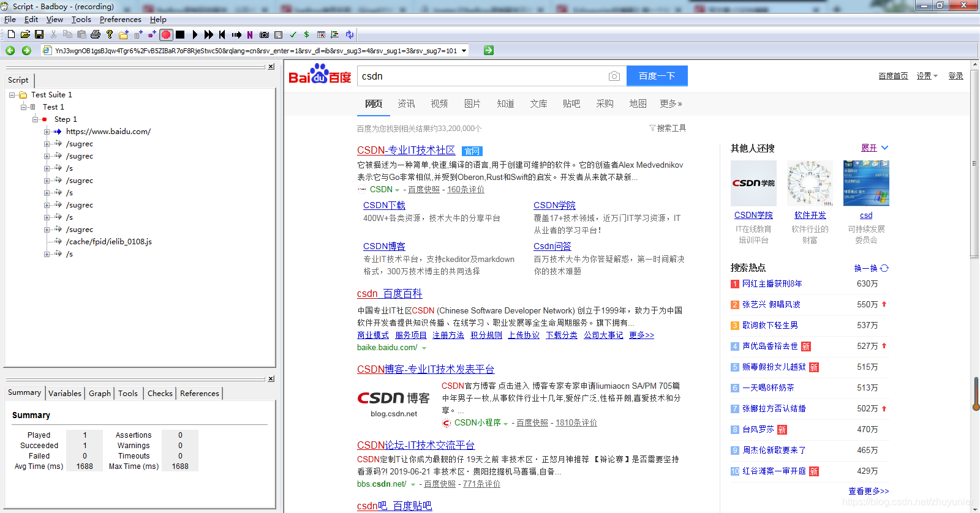Click the purple N toolbar icon

coord(250,35)
